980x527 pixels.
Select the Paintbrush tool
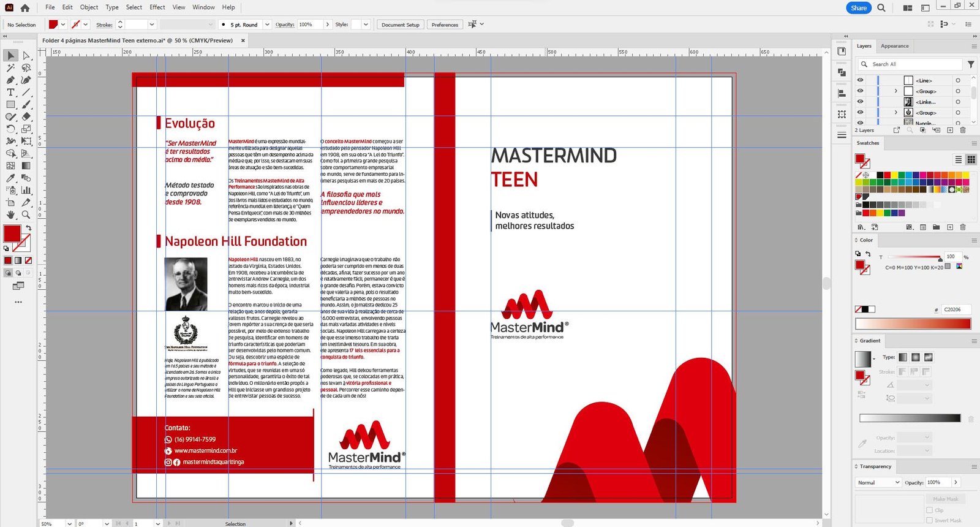pyautogui.click(x=26, y=104)
